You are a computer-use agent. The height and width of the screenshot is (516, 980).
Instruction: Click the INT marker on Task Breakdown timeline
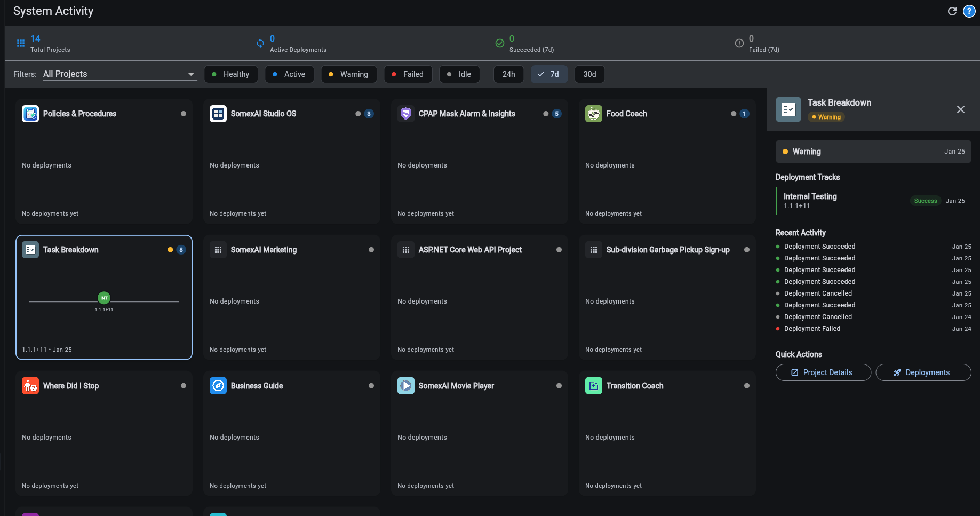[104, 298]
